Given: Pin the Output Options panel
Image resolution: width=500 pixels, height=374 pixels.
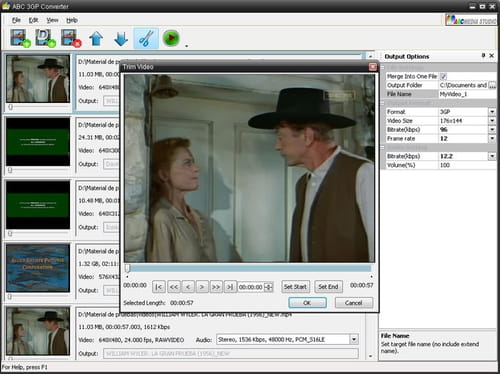Looking at the screenshot, I should coord(483,56).
